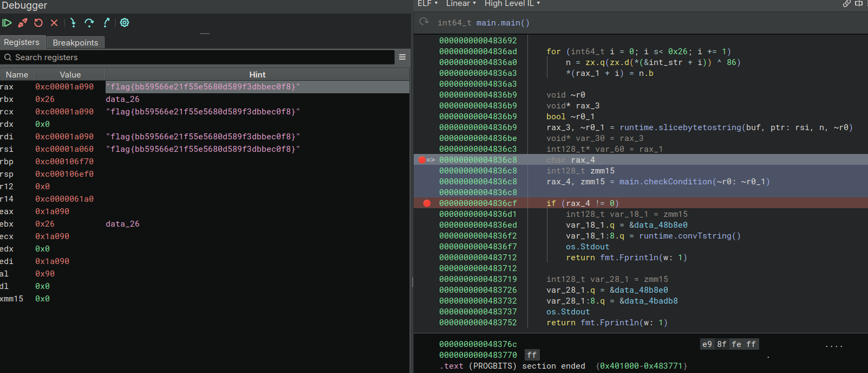Click the sync link icon in view header
868x373 pixels.
click(847, 4)
